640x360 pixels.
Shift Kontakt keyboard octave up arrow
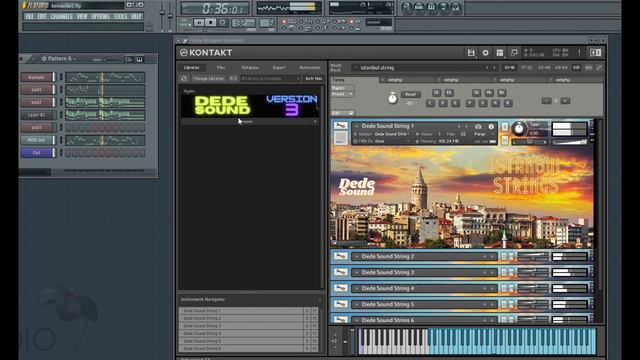(335, 336)
